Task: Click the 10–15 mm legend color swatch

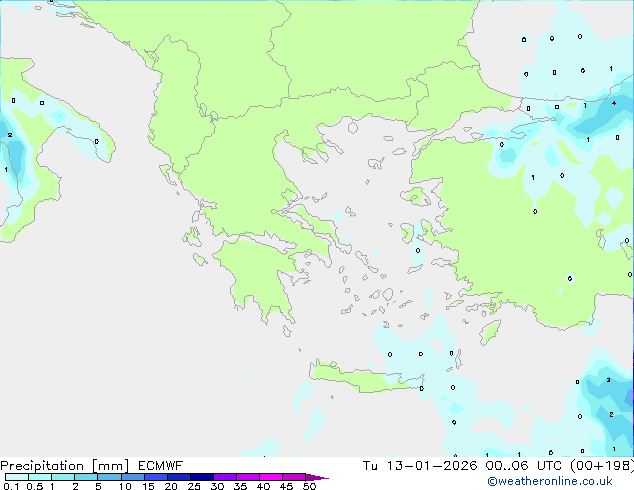Action: 132,477
